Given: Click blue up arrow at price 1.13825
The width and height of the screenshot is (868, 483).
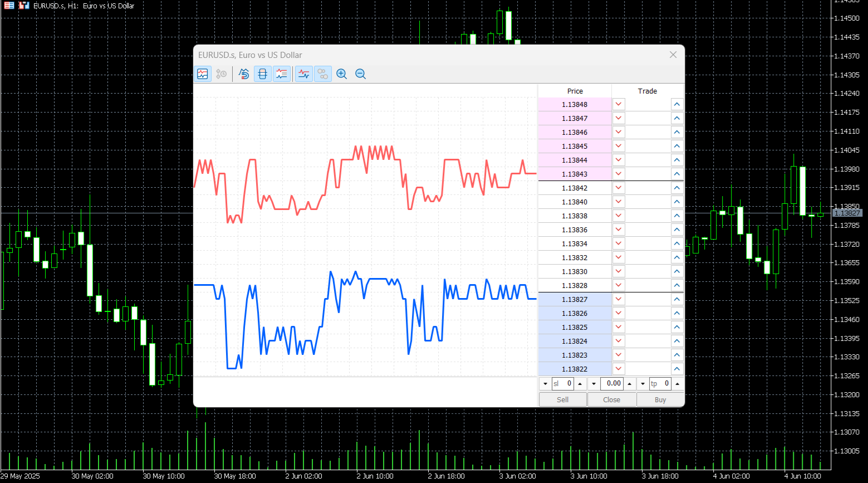Looking at the screenshot, I should pos(676,327).
